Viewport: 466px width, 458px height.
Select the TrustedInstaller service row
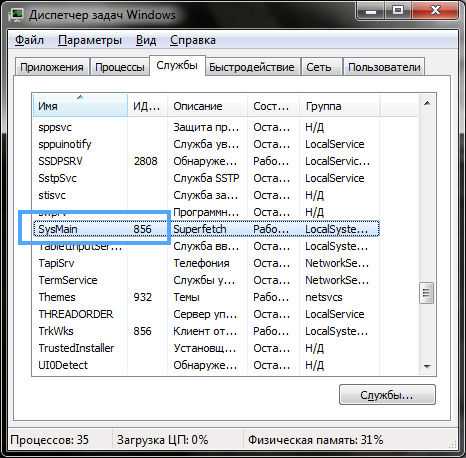pos(206,348)
